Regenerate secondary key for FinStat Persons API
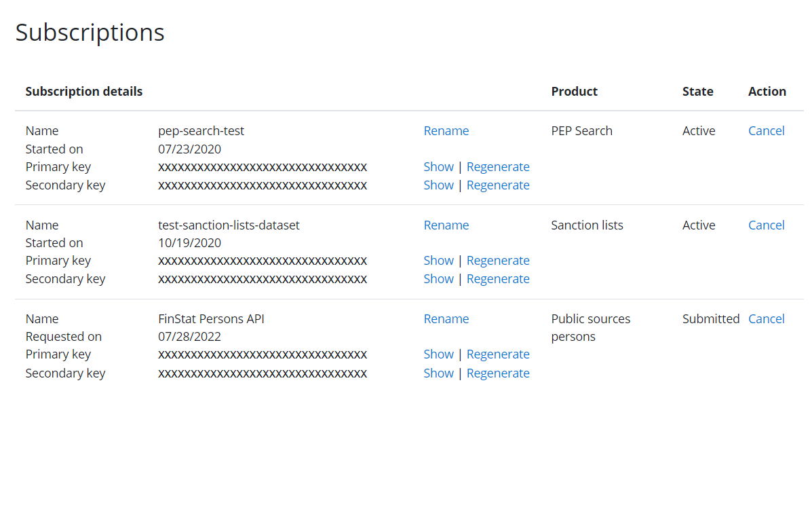 pos(498,373)
